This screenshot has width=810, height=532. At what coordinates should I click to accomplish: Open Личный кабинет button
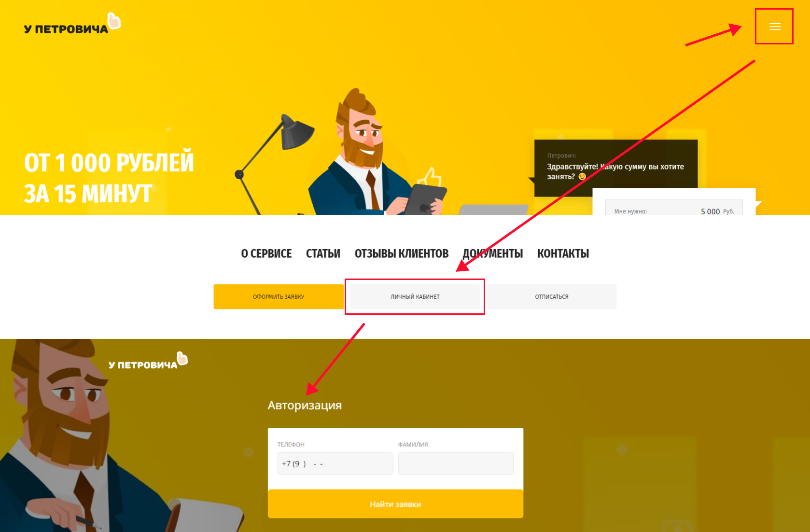(415, 296)
